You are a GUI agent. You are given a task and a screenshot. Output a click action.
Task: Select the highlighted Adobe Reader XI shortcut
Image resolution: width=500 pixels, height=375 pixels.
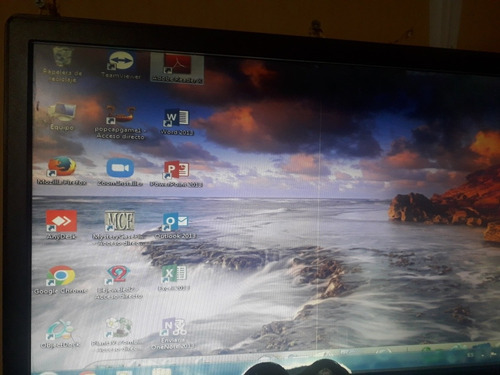click(177, 69)
